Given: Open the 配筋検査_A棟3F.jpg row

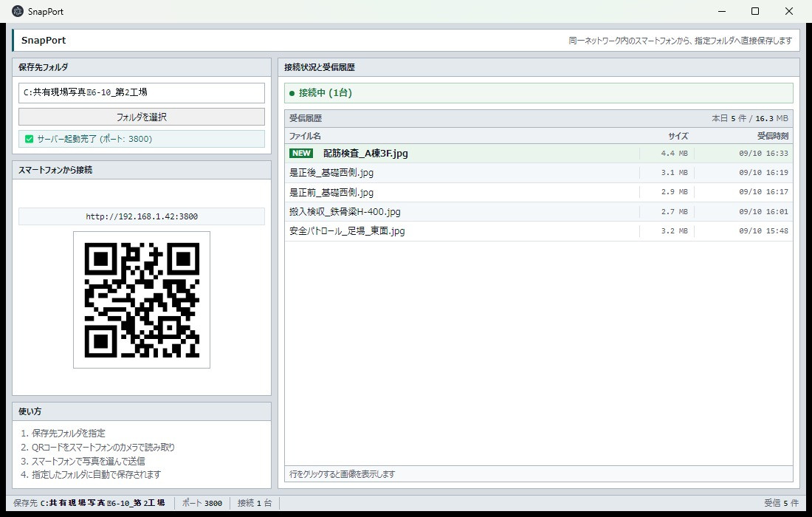Looking at the screenshot, I should click(539, 154).
